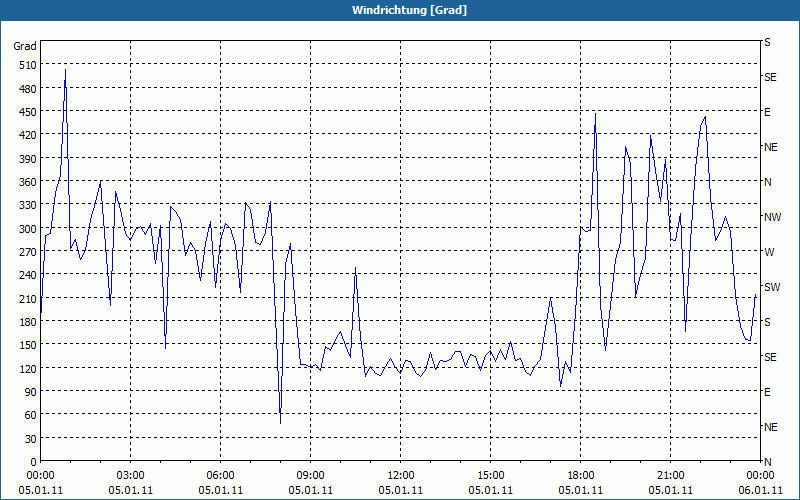Select the 30 axis value
Viewport: 800px width, 500px height.
(x=31, y=439)
